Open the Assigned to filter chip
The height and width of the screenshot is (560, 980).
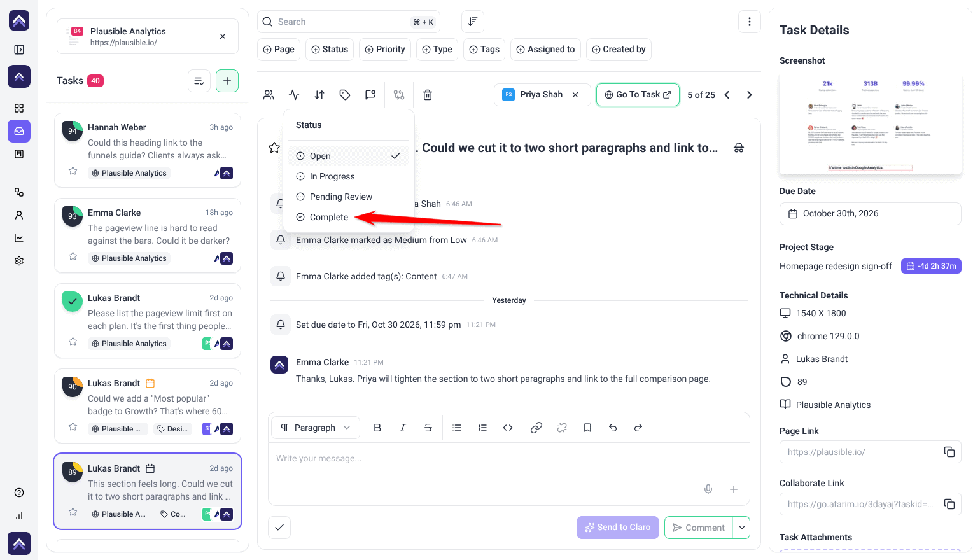point(545,50)
